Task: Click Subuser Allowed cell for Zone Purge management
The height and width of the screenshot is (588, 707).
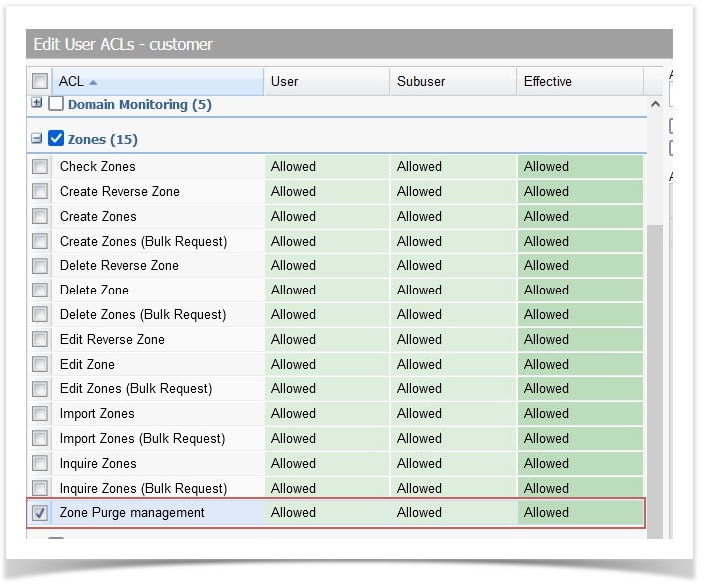Action: coord(453,513)
